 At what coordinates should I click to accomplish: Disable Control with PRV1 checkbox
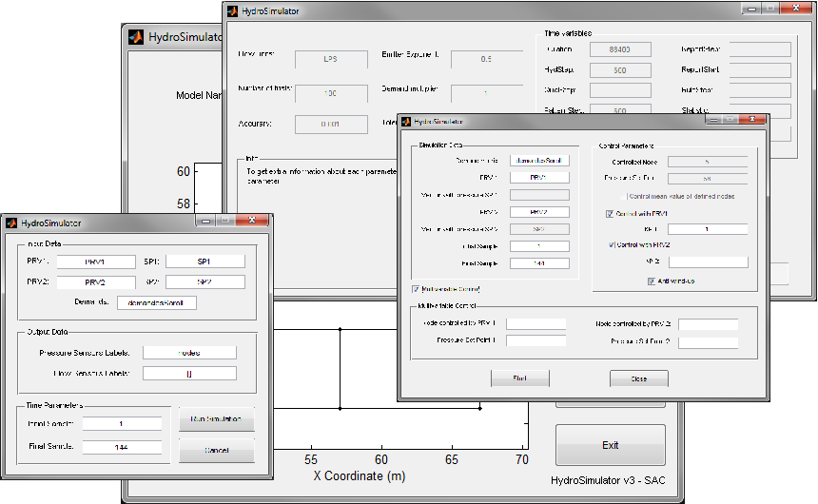click(x=610, y=214)
